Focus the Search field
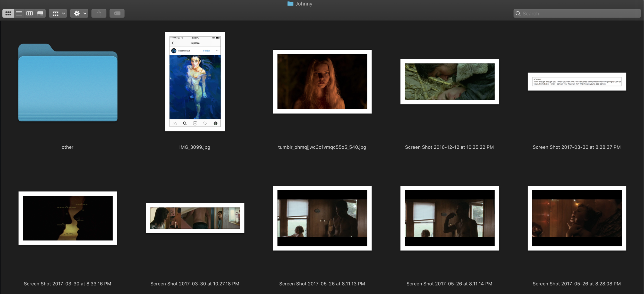The height and width of the screenshot is (294, 644). [577, 13]
